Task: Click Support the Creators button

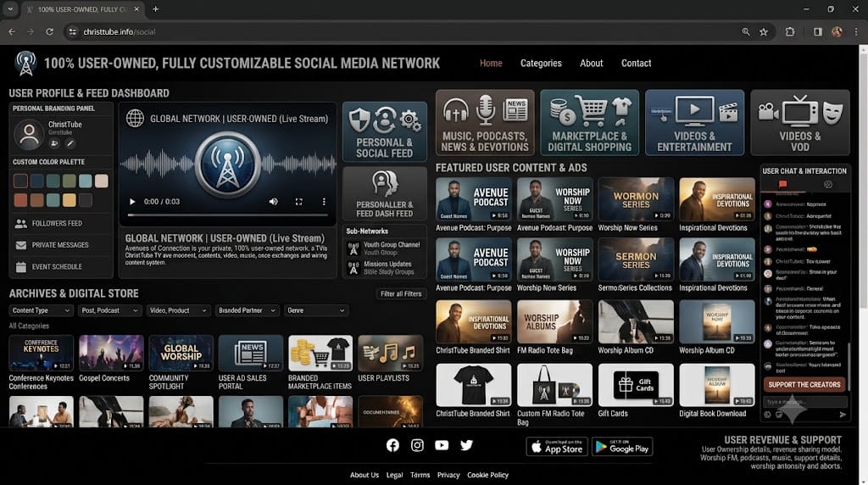Action: [804, 385]
